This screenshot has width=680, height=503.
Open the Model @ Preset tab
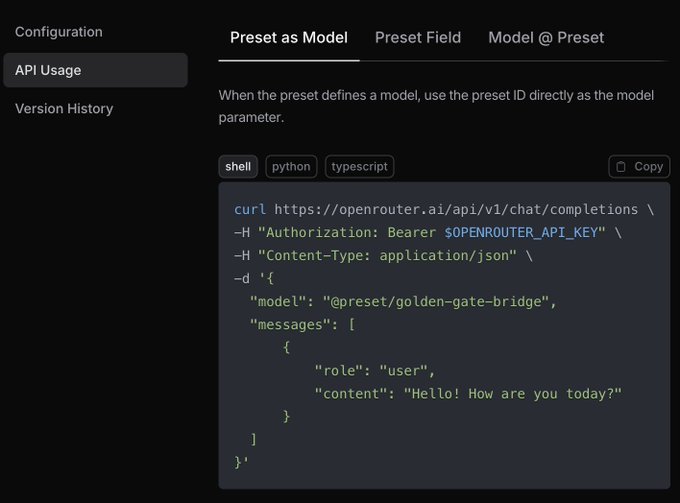click(546, 38)
